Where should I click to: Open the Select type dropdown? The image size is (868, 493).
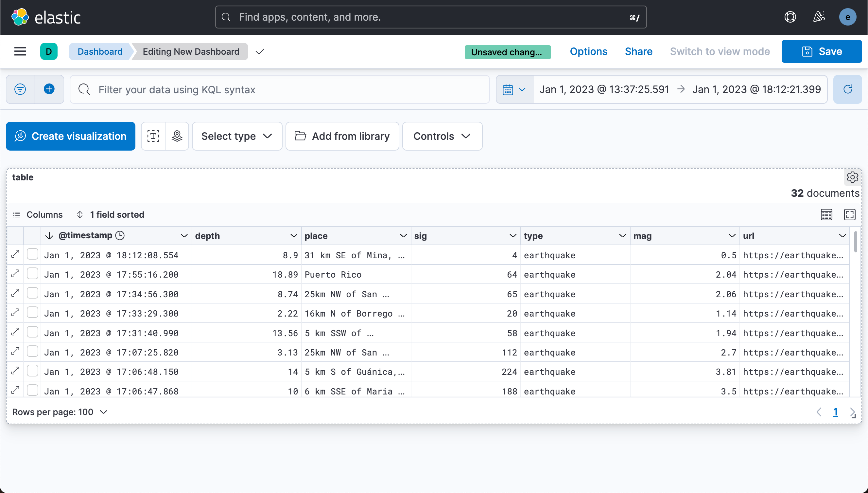click(x=237, y=136)
